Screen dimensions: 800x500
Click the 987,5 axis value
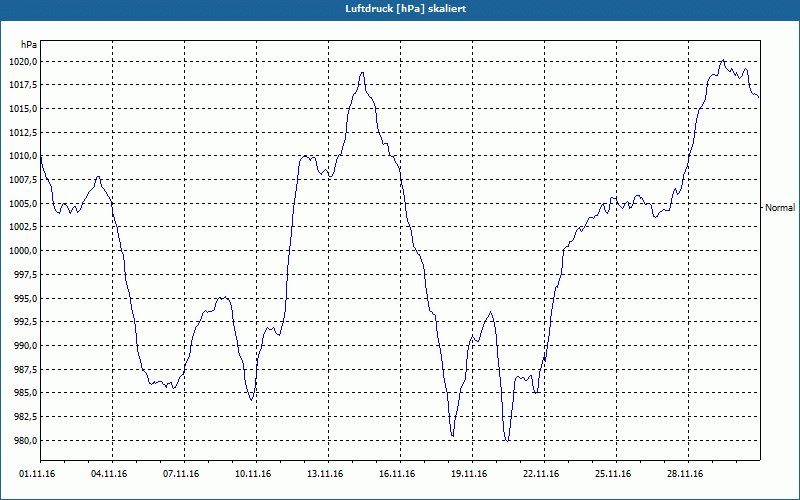click(24, 369)
